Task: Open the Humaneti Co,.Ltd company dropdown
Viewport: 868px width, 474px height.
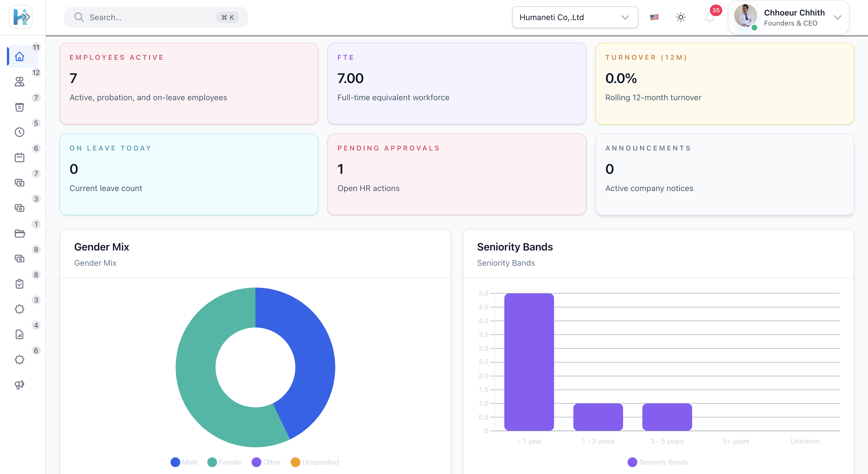Action: pos(575,17)
